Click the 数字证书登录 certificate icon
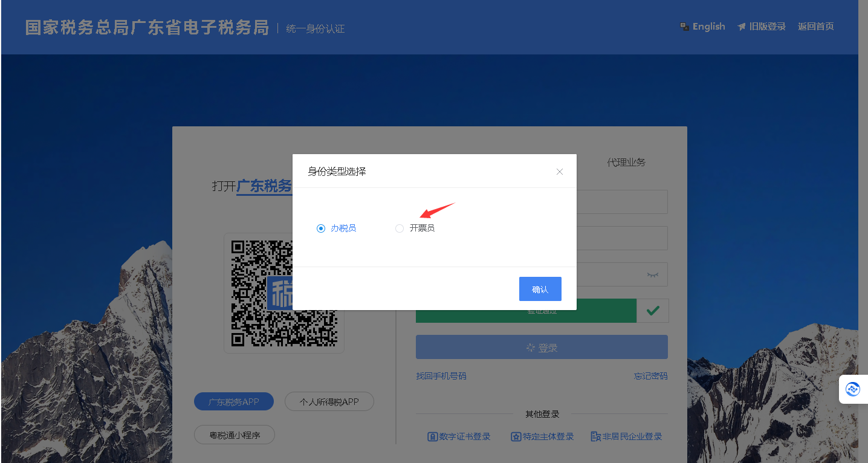 click(433, 436)
